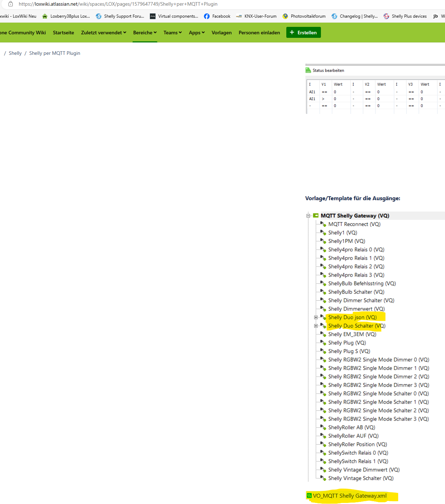This screenshot has height=504, width=445.
Task: Click the Community Wiki site title
Action: click(x=23, y=33)
